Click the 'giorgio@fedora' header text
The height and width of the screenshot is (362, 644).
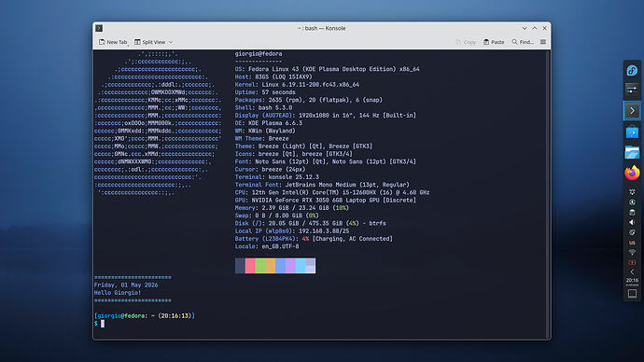[x=259, y=54]
